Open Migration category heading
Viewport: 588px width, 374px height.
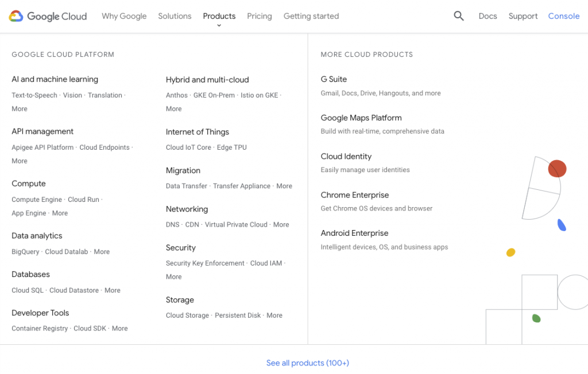click(183, 170)
